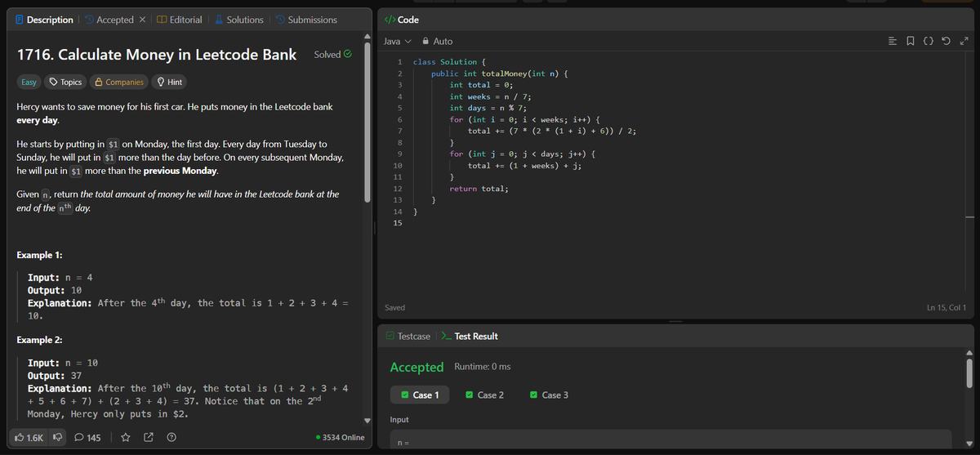Show problem Topics tag

(65, 82)
